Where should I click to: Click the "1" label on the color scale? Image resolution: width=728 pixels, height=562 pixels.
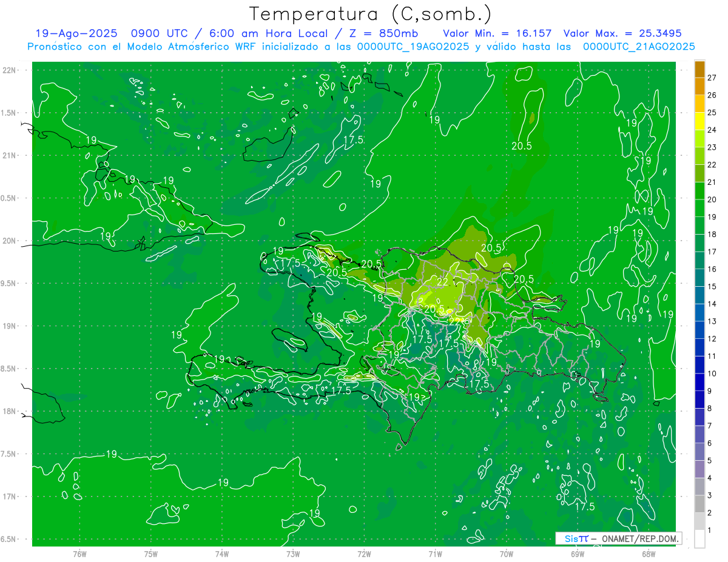[x=709, y=530]
